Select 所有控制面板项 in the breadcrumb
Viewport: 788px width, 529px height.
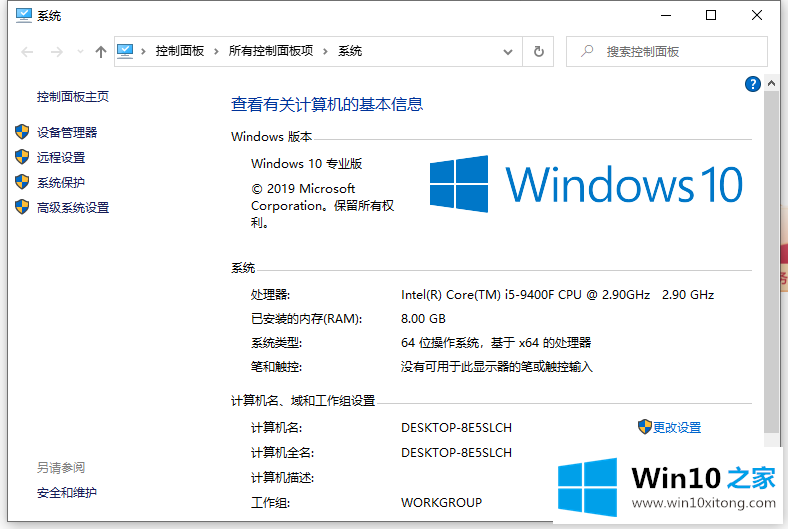tap(270, 51)
